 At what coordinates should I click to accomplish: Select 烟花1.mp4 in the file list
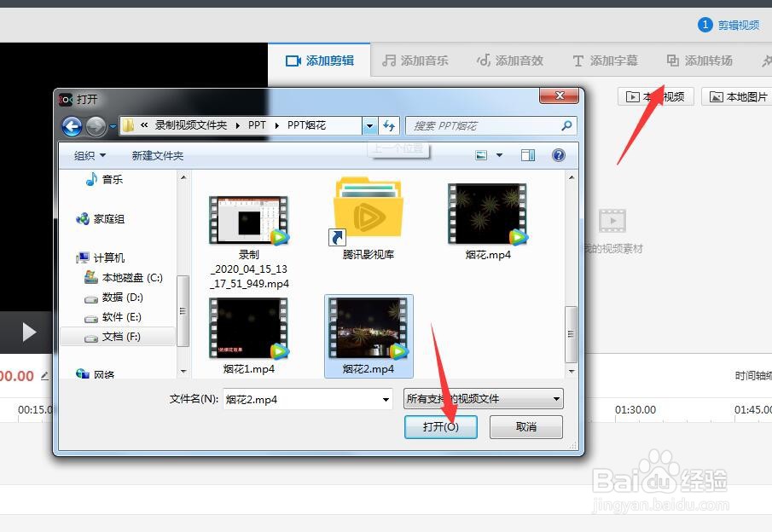coord(247,328)
